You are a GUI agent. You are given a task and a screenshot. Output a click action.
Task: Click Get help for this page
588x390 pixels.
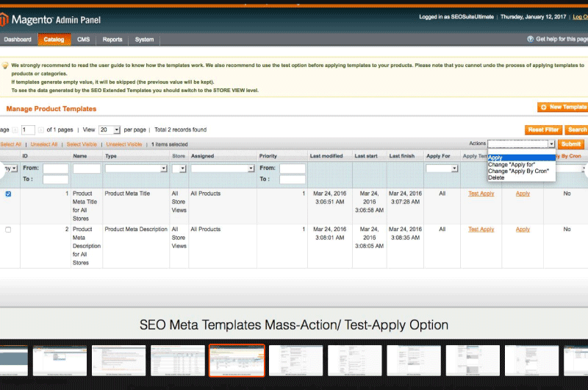click(562, 39)
